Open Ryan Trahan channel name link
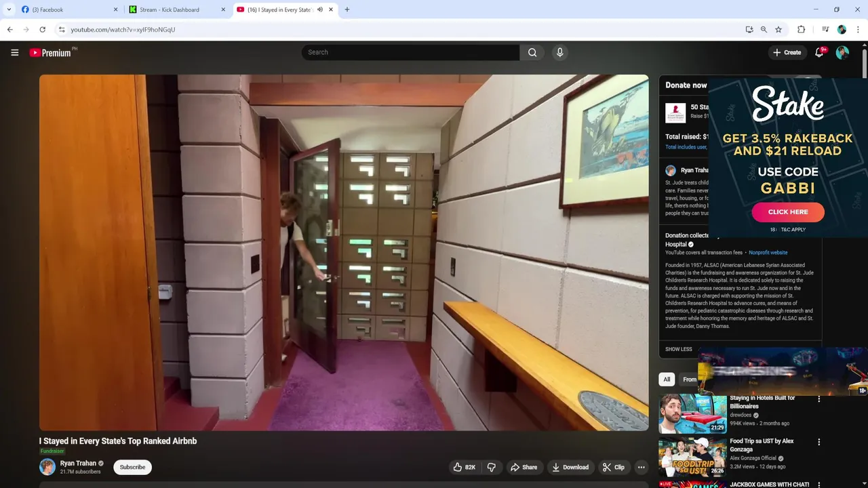Viewport: 868px width, 488px height. pos(78,464)
